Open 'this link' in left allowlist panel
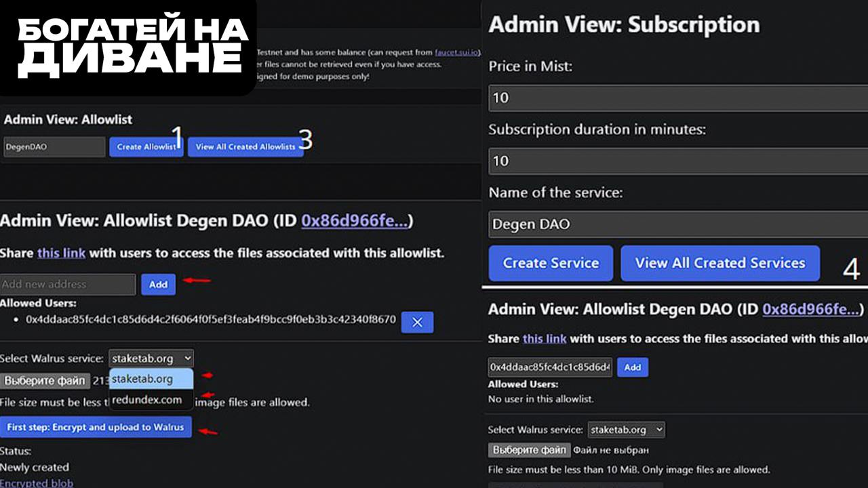The image size is (868, 488). tap(61, 253)
